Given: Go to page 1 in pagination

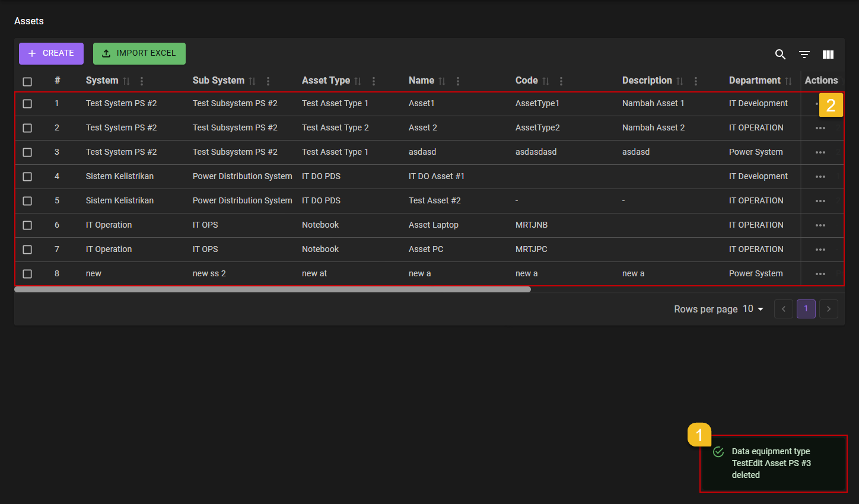Looking at the screenshot, I should pos(806,309).
